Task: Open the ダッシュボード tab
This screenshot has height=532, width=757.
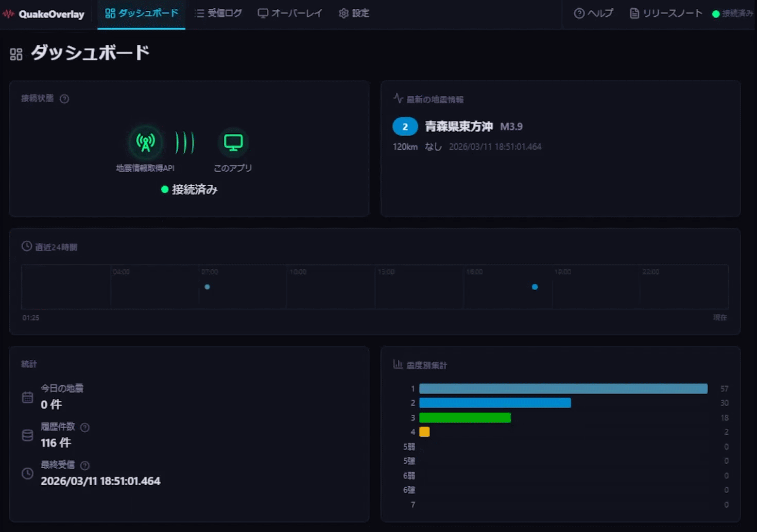Action: click(142, 13)
